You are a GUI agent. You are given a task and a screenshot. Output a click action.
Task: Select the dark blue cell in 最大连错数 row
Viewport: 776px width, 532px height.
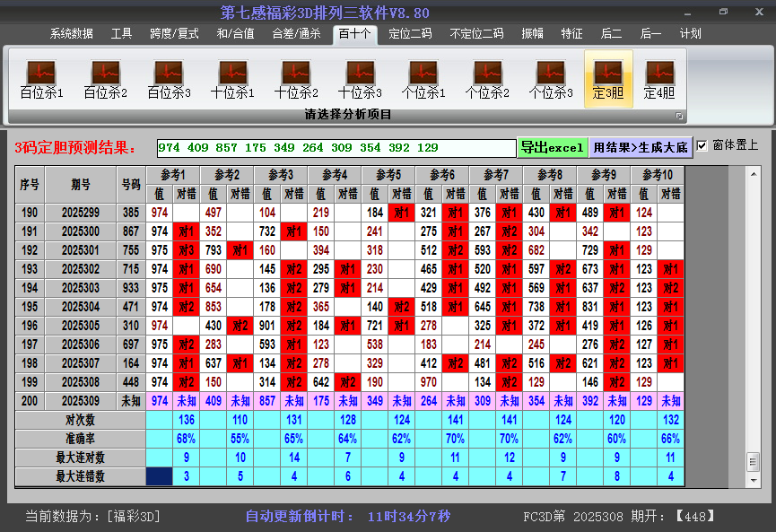click(x=159, y=475)
